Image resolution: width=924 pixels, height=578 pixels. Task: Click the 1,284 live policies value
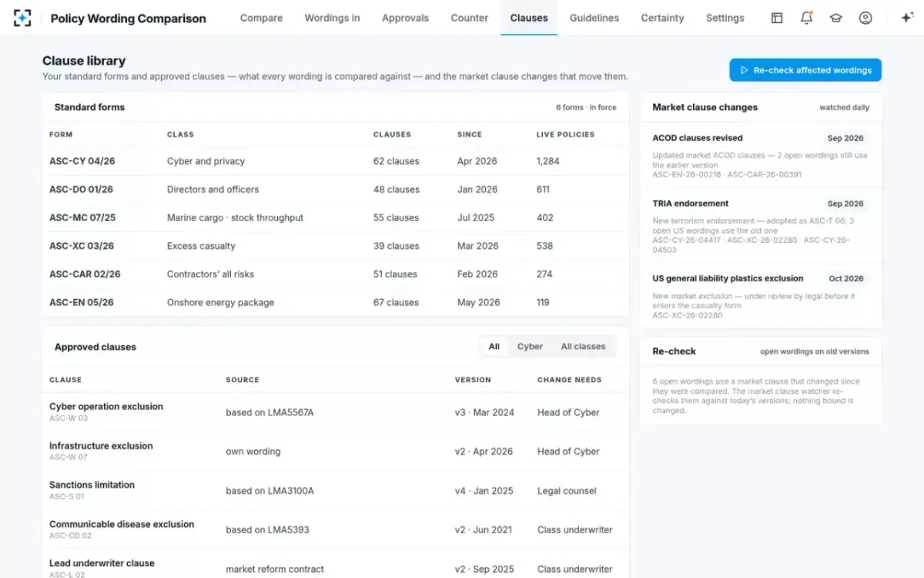click(x=547, y=161)
